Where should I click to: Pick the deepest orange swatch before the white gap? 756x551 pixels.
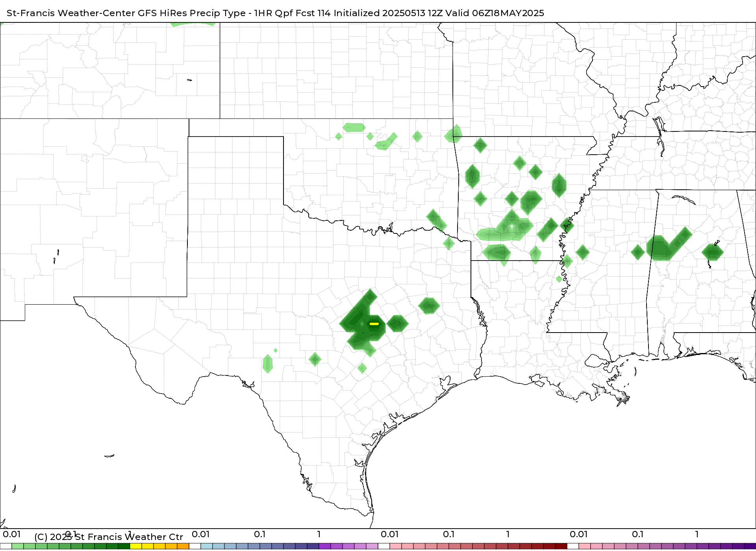pos(183,546)
